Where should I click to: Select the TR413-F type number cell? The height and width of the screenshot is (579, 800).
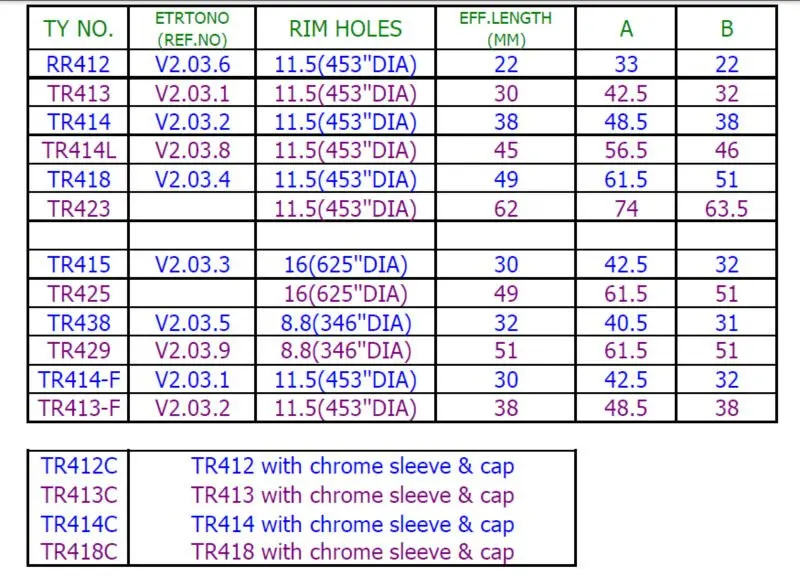pos(79,408)
